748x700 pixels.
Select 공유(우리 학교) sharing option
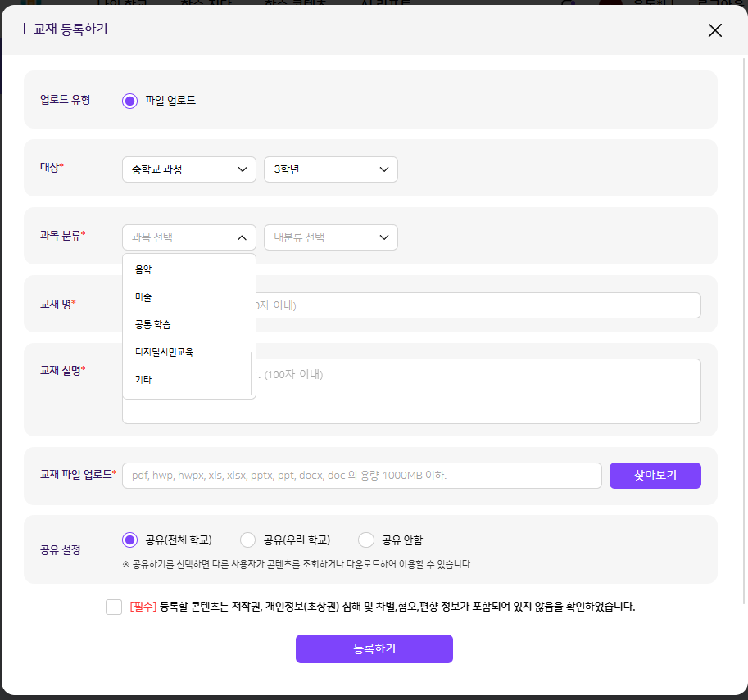(x=247, y=540)
